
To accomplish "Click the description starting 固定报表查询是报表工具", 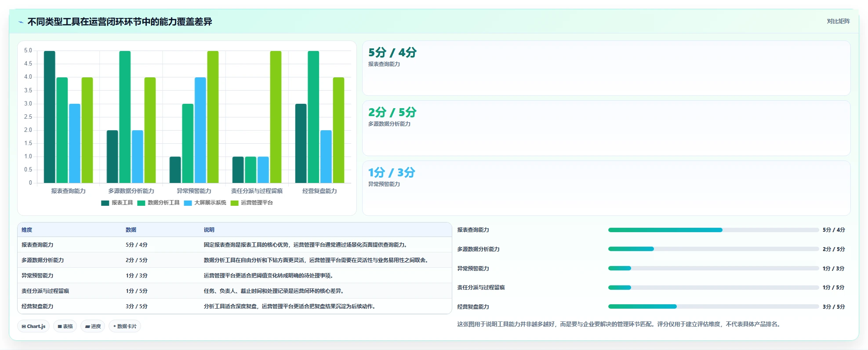I will [x=306, y=245].
